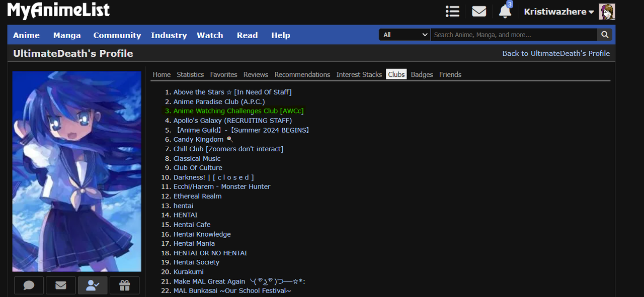The image size is (644, 297).
Task: Open the messages envelope icon in header
Action: pyautogui.click(x=479, y=11)
